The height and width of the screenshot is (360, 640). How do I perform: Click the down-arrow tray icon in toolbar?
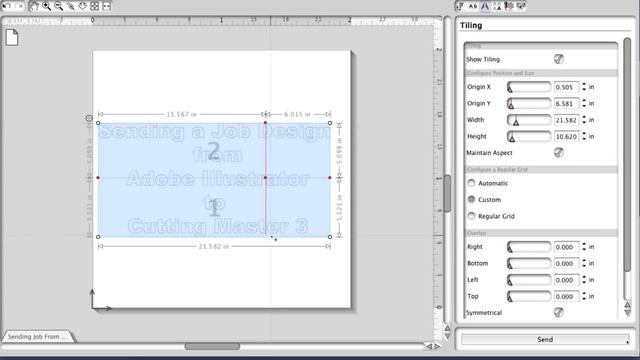[x=83, y=6]
